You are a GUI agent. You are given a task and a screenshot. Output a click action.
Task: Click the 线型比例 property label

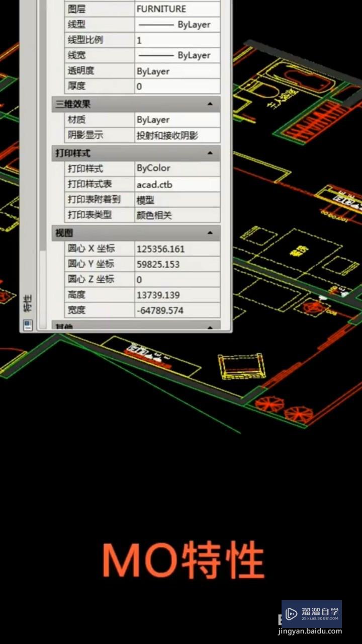pyautogui.click(x=86, y=40)
